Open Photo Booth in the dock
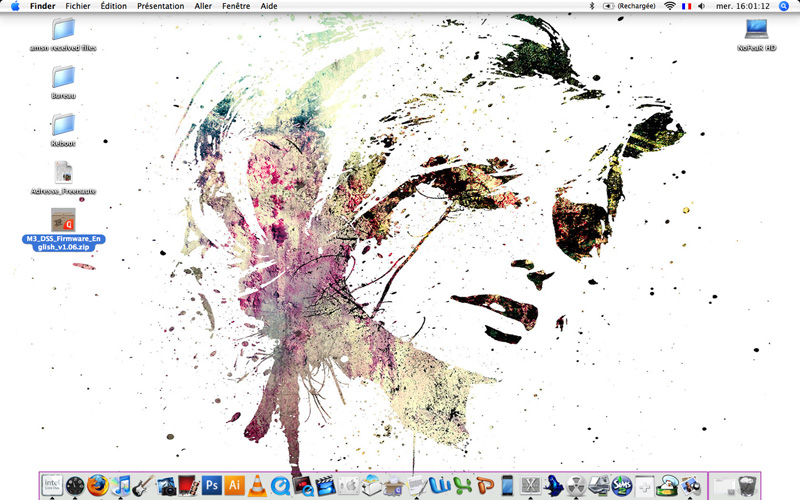 (x=188, y=485)
